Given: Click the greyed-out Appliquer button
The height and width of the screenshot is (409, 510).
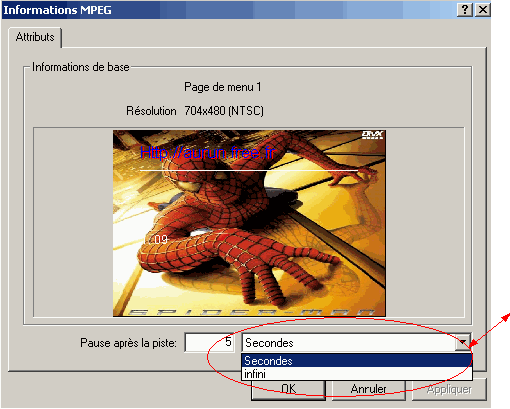Looking at the screenshot, I should point(449,389).
